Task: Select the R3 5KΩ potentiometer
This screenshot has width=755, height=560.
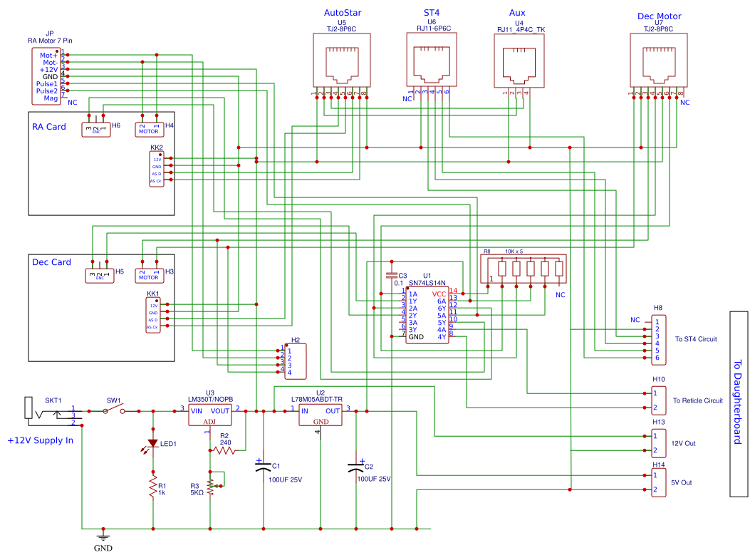Action: point(212,487)
